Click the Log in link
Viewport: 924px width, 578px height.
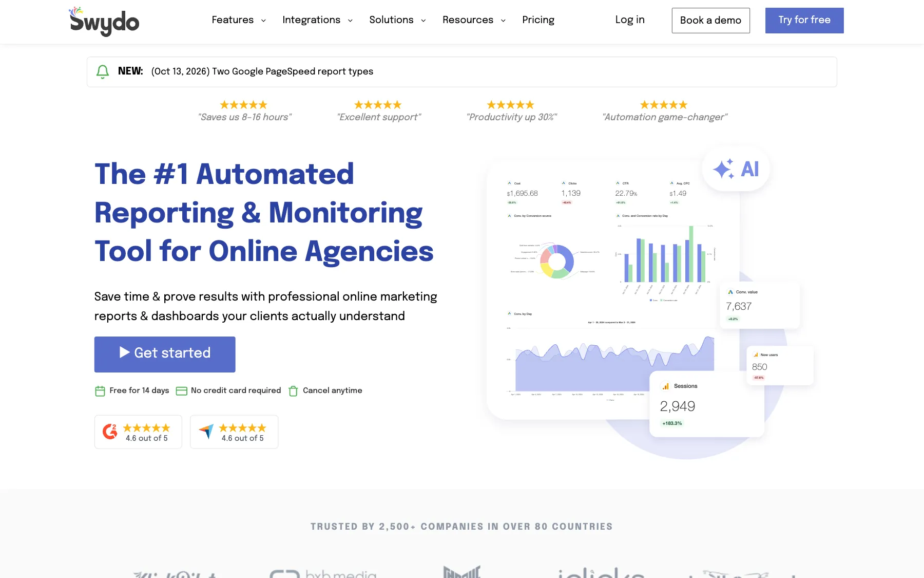click(630, 20)
